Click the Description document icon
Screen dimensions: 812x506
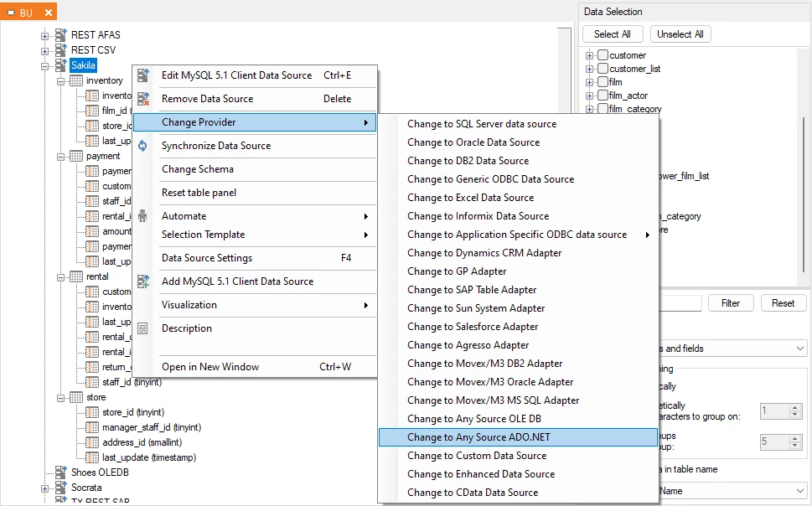pos(142,328)
